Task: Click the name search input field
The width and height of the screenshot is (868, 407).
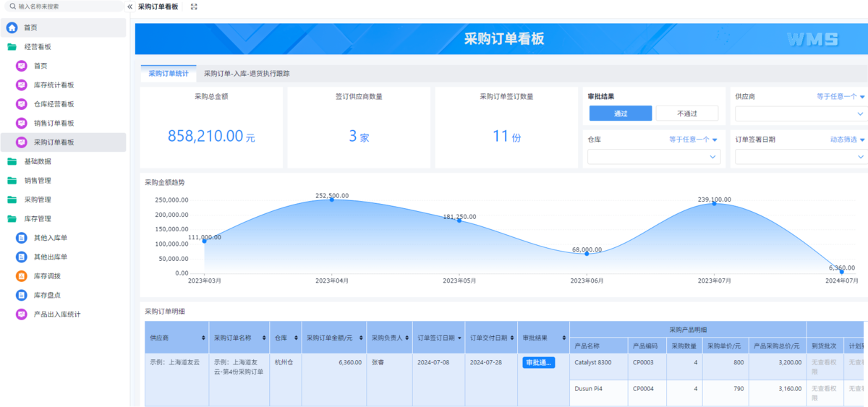Action: (65, 7)
